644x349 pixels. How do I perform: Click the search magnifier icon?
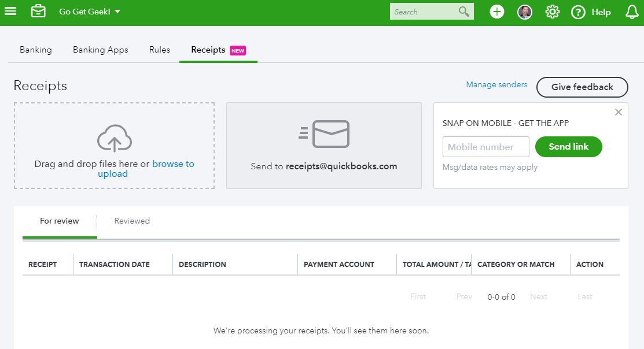[x=462, y=11]
